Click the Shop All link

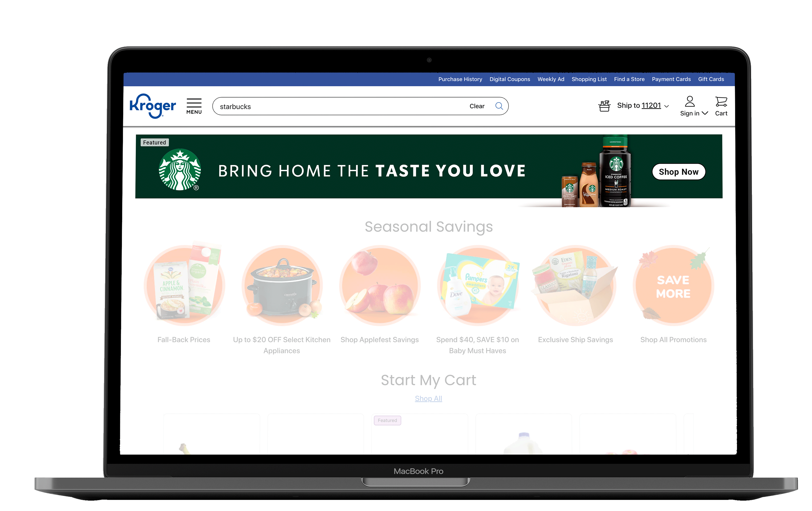[428, 398]
